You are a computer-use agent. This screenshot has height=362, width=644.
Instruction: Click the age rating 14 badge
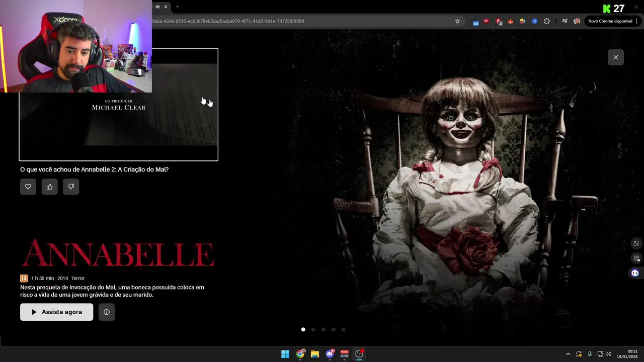[24, 278]
